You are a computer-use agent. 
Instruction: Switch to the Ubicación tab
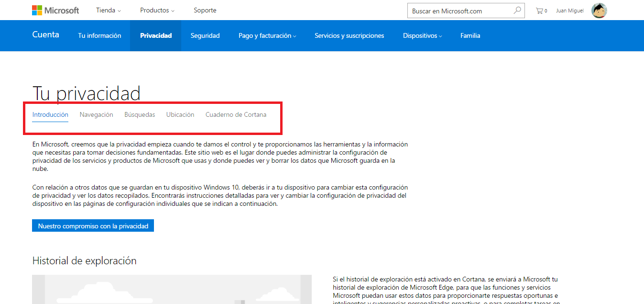click(x=180, y=115)
